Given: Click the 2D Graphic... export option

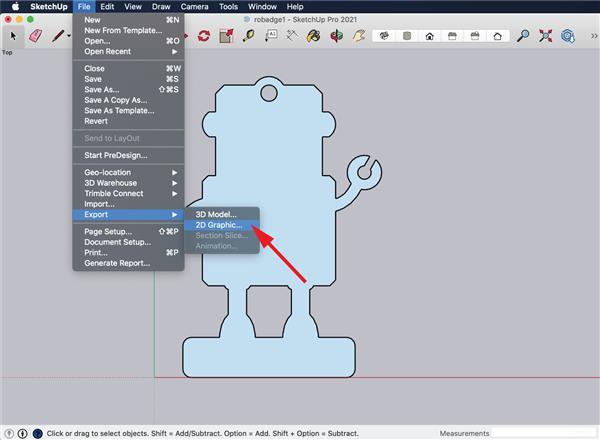Looking at the screenshot, I should tap(218, 225).
